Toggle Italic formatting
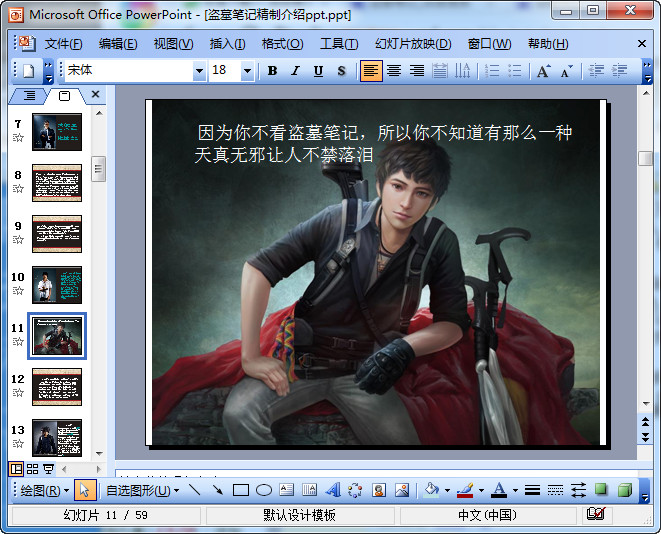 pyautogui.click(x=296, y=70)
